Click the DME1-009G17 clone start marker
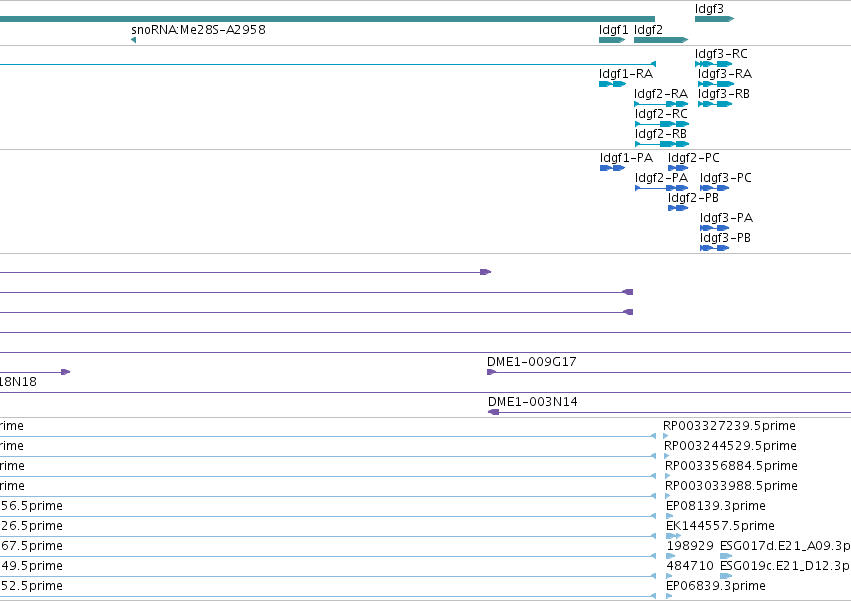This screenshot has height=601, width=851. pos(491,372)
